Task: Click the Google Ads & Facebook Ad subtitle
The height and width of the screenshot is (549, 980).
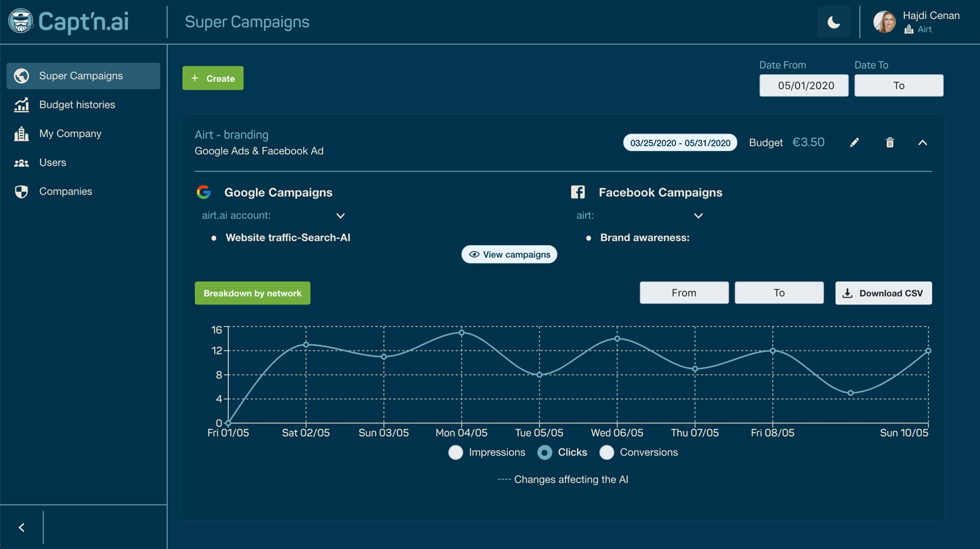Action: click(x=259, y=151)
